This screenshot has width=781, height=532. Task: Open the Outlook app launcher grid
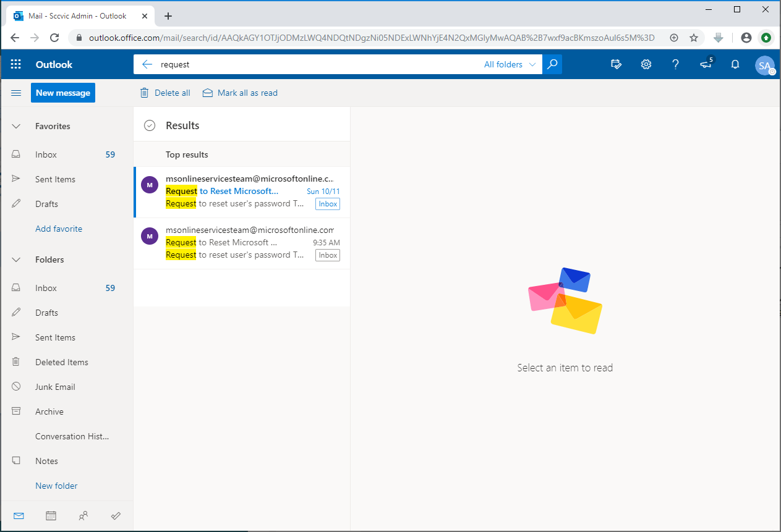(x=16, y=64)
